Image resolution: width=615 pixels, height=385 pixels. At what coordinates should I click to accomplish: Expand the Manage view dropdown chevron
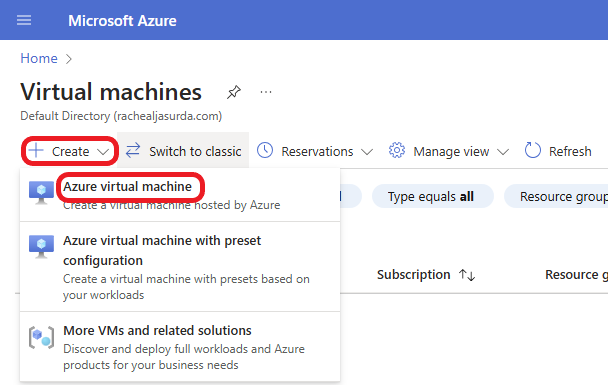(503, 152)
